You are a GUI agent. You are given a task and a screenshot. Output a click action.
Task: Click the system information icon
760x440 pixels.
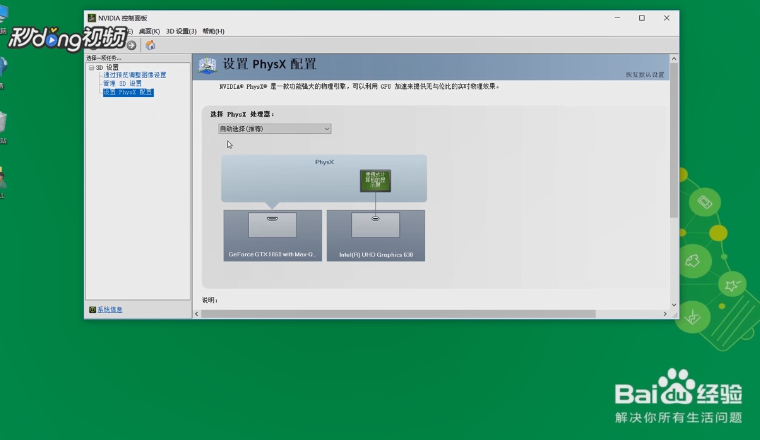[92, 310]
